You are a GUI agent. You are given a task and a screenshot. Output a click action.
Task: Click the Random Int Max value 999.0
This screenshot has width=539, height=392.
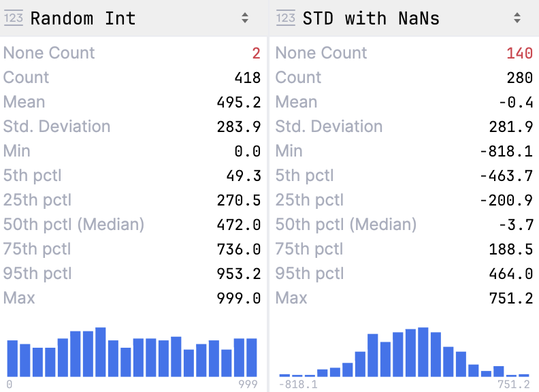(x=238, y=298)
